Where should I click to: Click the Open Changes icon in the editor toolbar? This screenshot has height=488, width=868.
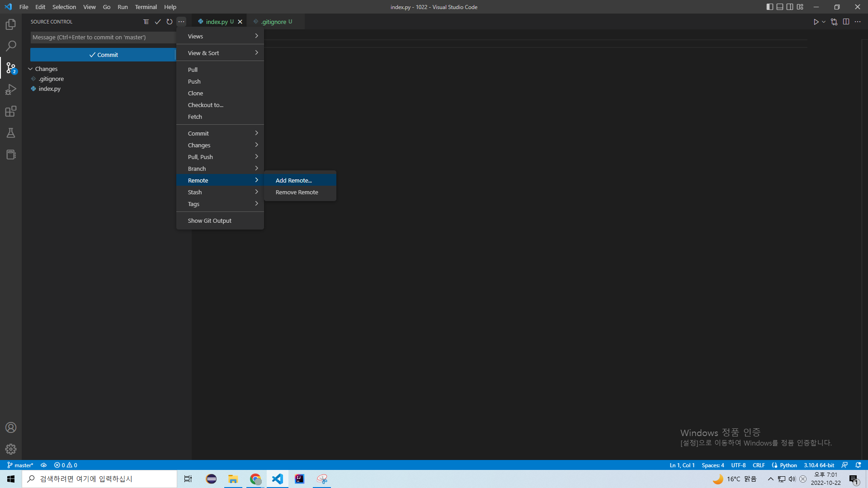coord(834,22)
